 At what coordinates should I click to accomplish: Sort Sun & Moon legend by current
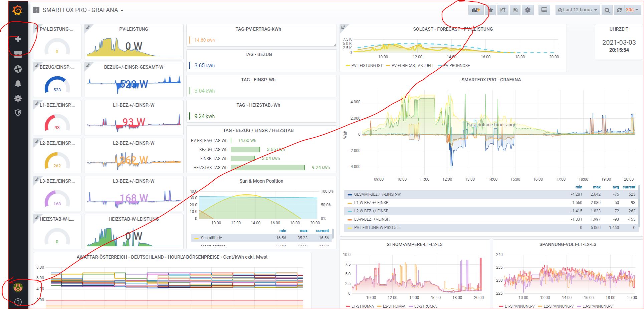pyautogui.click(x=323, y=231)
